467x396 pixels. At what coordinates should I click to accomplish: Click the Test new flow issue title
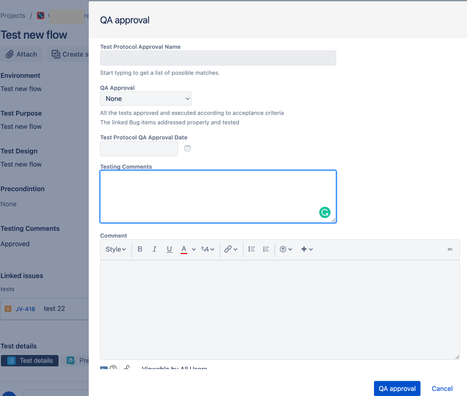tap(34, 35)
